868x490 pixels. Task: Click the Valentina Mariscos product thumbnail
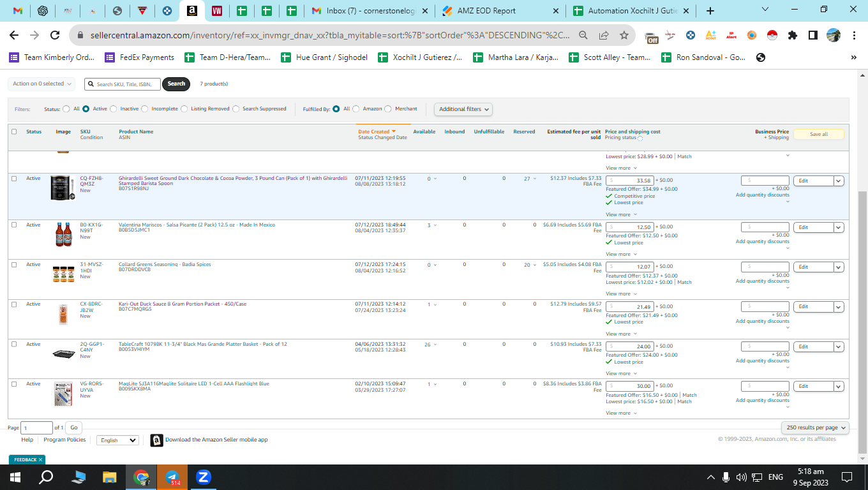click(63, 235)
